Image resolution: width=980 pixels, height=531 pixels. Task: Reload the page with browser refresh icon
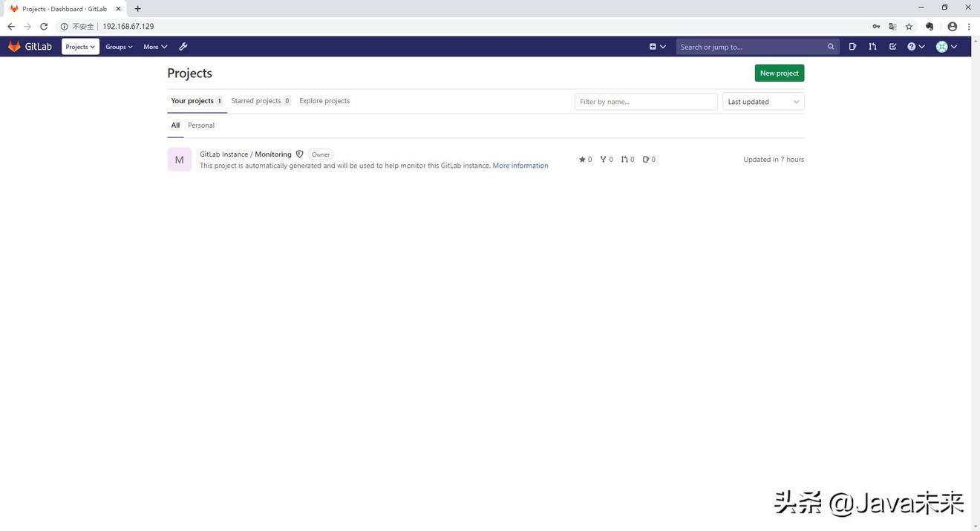click(44, 27)
